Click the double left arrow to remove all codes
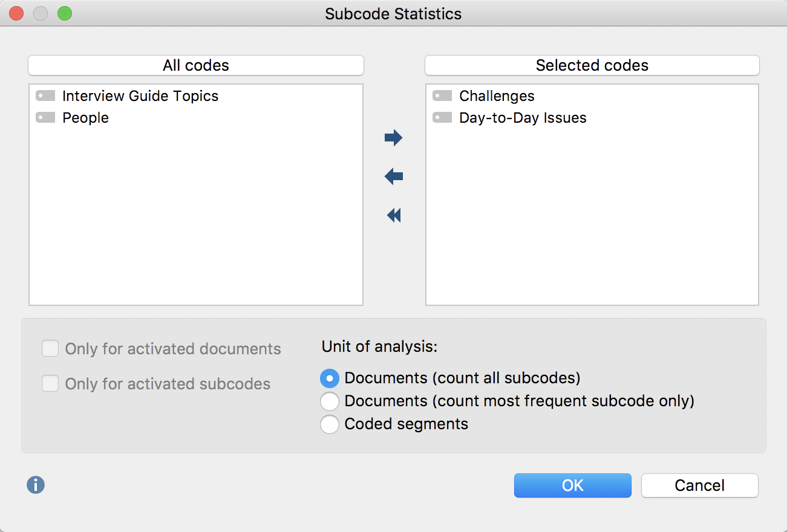 (393, 215)
